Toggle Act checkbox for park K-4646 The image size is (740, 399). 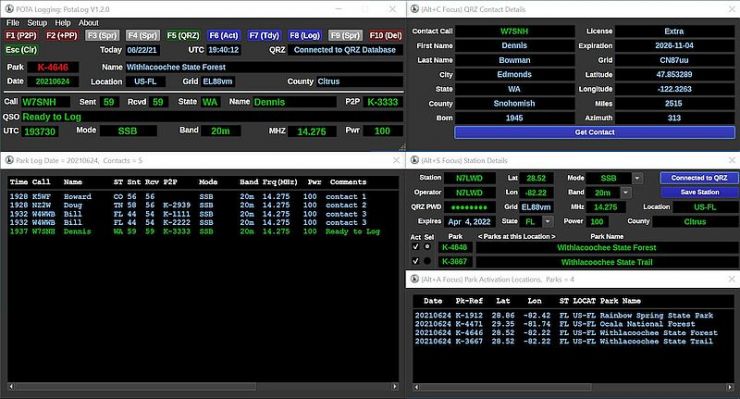pyautogui.click(x=415, y=246)
